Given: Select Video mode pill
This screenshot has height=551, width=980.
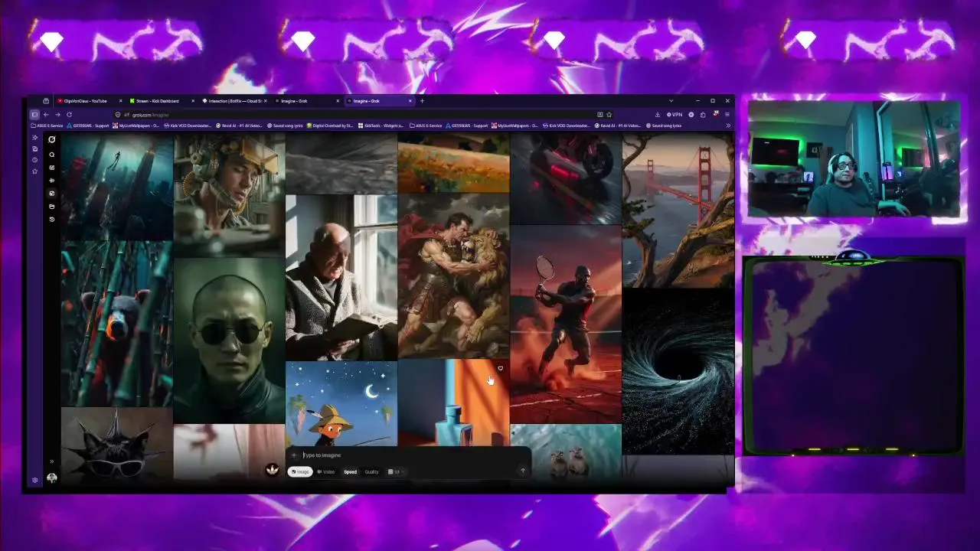Looking at the screenshot, I should pos(326,471).
